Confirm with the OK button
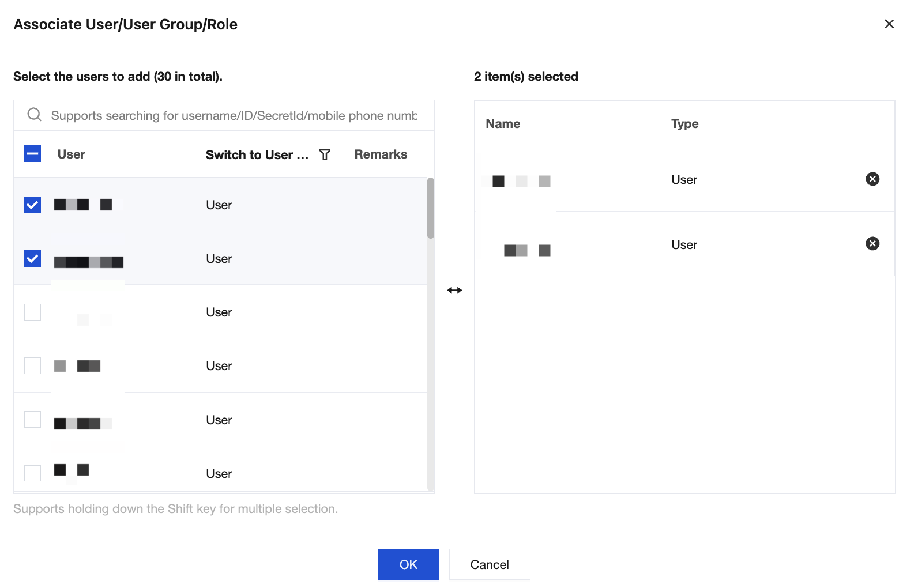This screenshot has height=588, width=903. pos(408,564)
